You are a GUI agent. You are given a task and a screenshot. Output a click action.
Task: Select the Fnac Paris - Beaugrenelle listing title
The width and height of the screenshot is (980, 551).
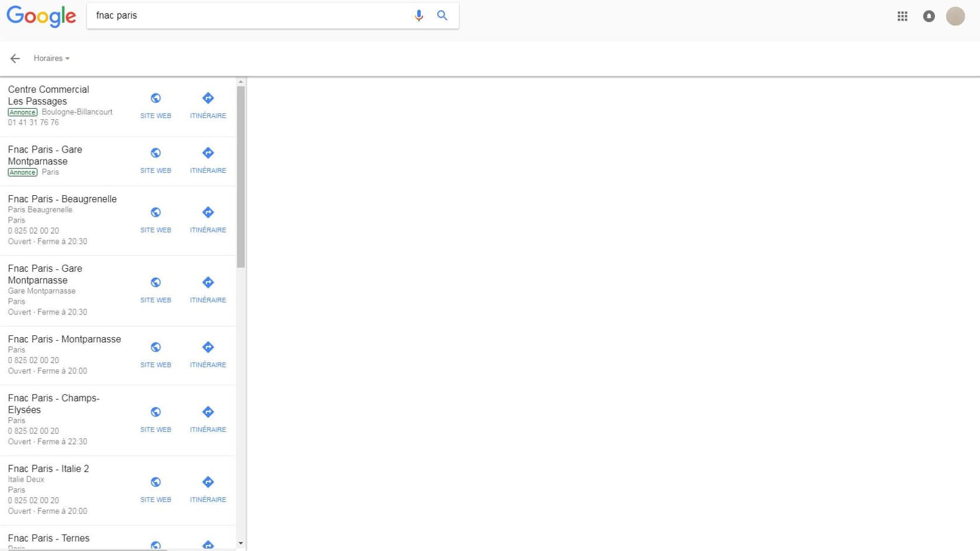pyautogui.click(x=62, y=199)
